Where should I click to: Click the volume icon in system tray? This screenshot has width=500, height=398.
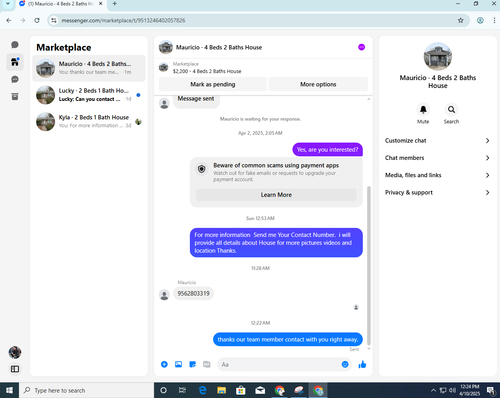pos(452,390)
